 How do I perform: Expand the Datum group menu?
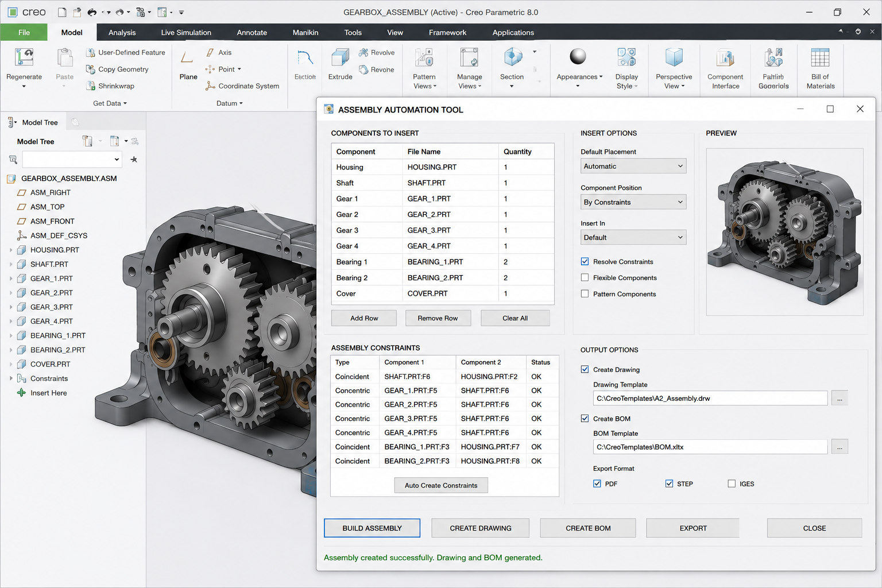pos(230,103)
